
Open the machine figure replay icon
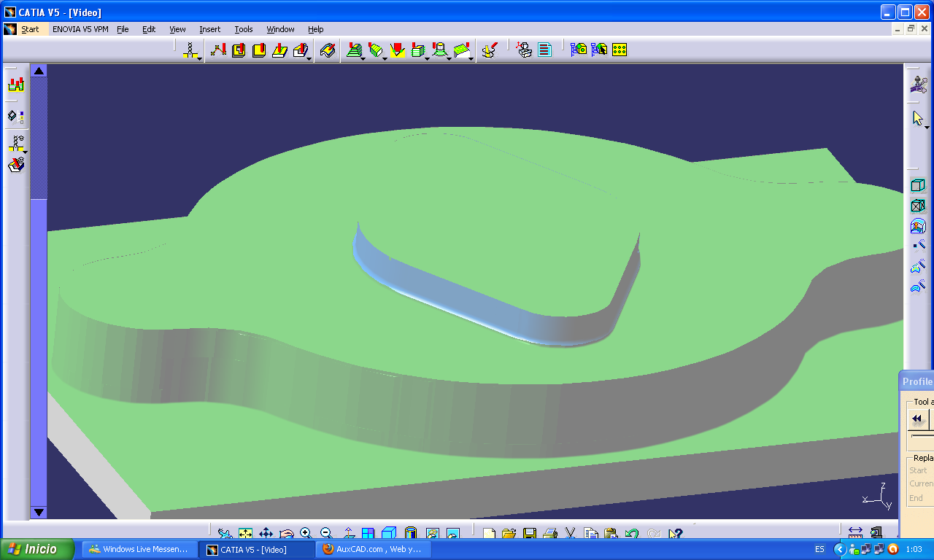tap(524, 50)
